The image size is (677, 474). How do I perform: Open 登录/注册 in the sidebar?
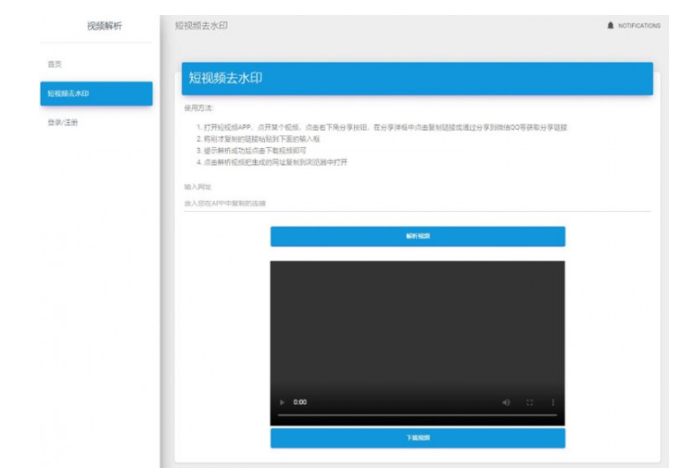62,123
